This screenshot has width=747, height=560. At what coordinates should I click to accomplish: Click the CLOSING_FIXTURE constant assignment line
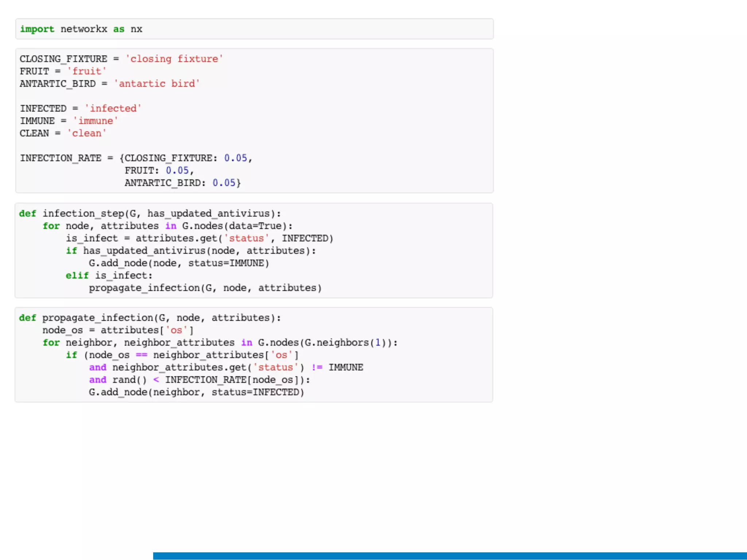point(121,59)
